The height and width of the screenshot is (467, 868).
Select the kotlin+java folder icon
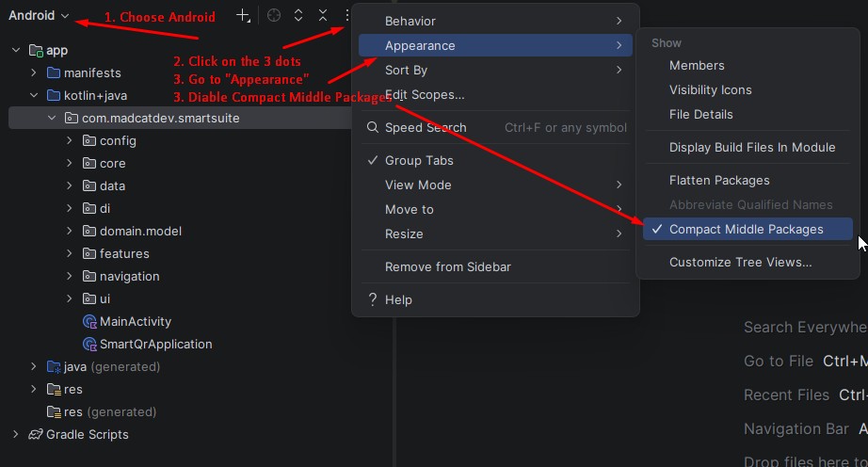click(x=54, y=95)
